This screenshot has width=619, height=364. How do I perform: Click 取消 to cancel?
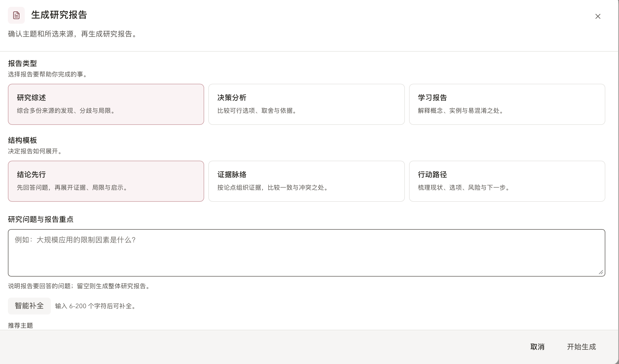[x=537, y=347]
